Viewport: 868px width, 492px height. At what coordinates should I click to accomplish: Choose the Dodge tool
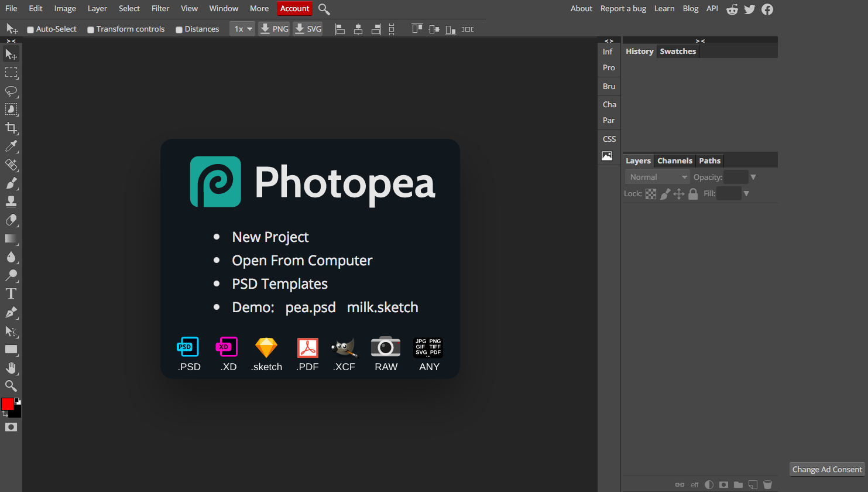11,275
